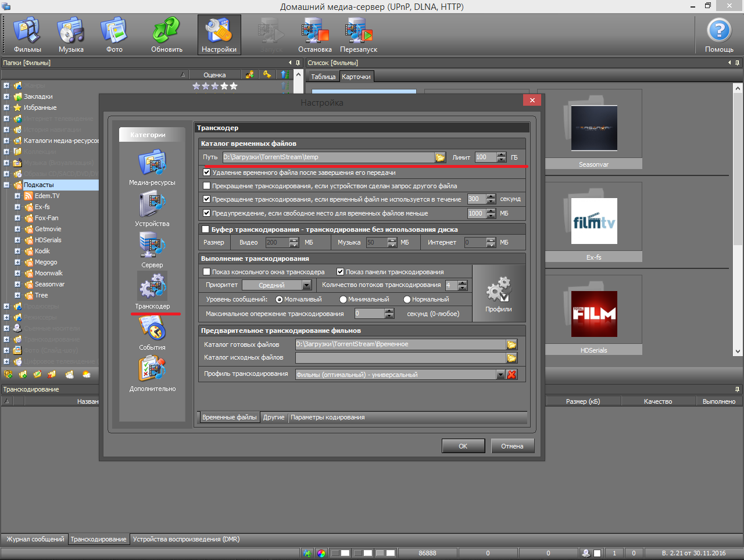This screenshot has height=560, width=744.
Task: Open the Дополнительно settings category
Action: 152,371
